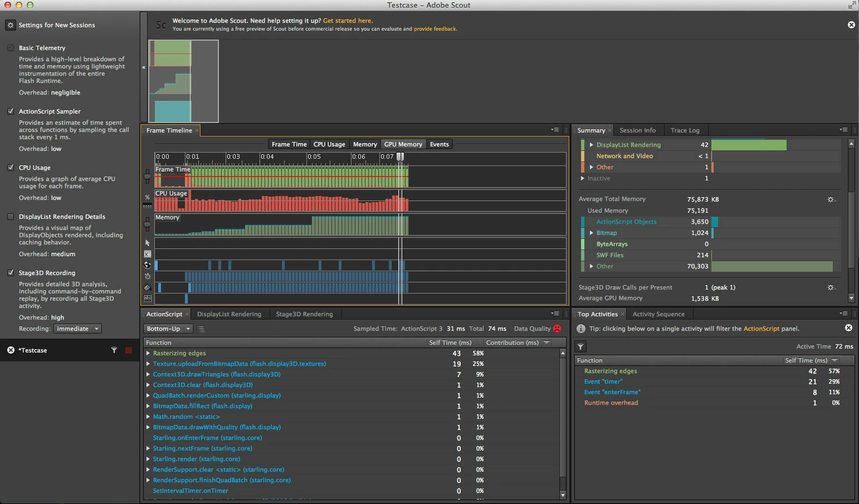Viewport: 859px width, 504px height.
Task: Open the Recording immediate dropdown
Action: 78,329
